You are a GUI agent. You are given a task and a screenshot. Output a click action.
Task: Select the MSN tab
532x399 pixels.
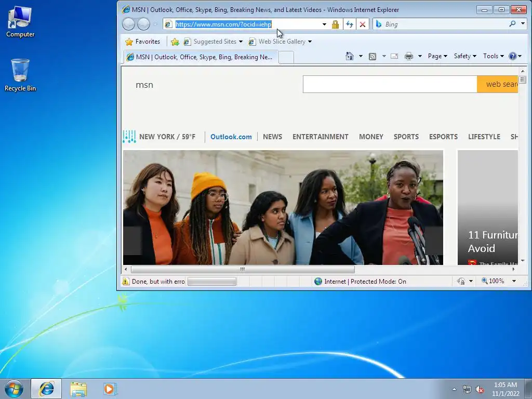(x=201, y=57)
